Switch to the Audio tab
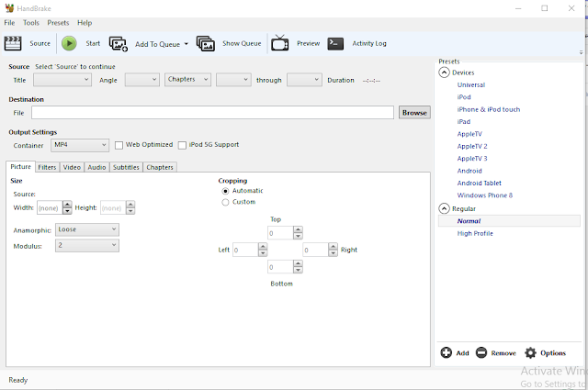This screenshot has height=390, width=588. (96, 167)
